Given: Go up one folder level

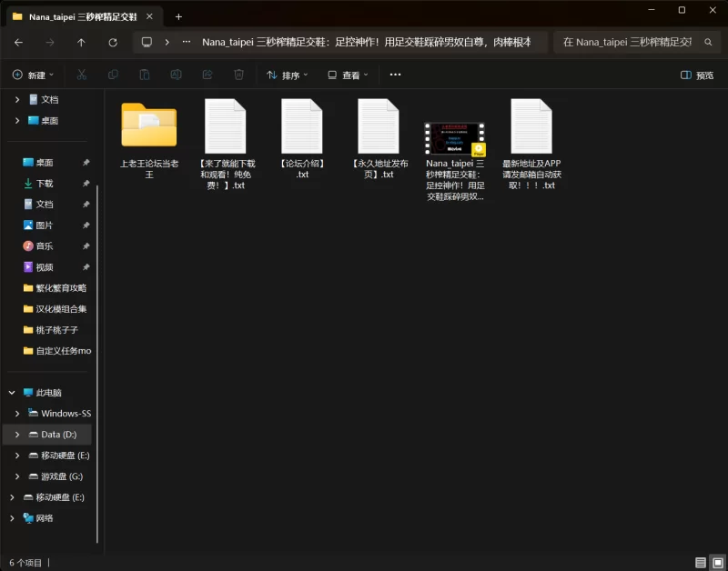Looking at the screenshot, I should click(81, 43).
